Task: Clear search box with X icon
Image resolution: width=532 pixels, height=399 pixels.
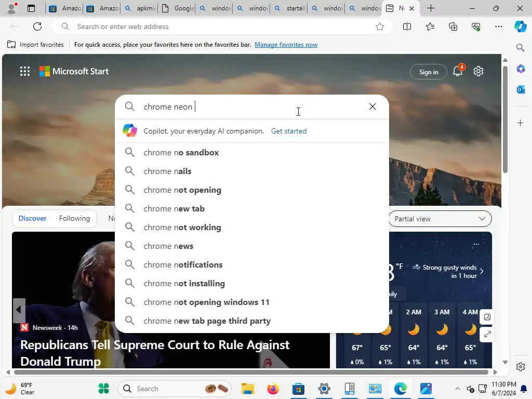Action: (372, 107)
